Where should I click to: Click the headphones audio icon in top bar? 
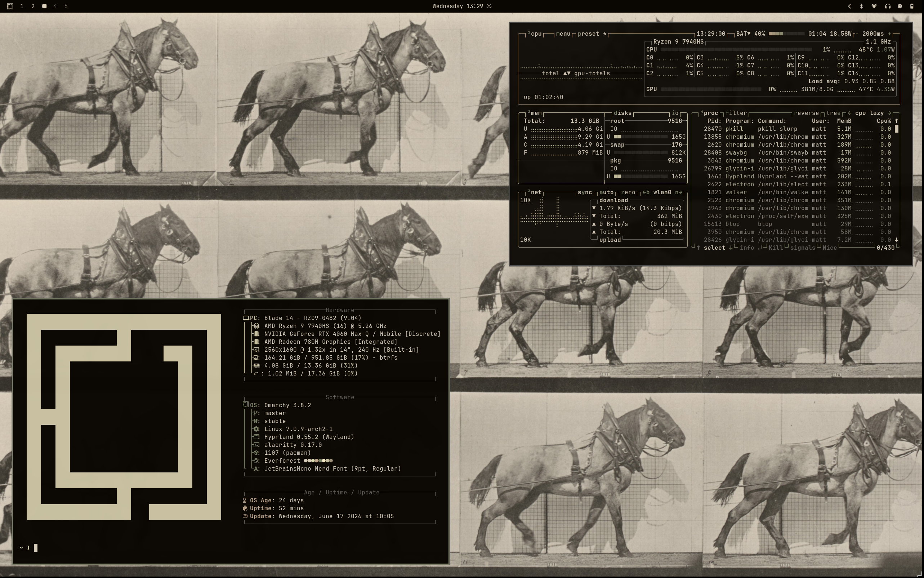(x=887, y=6)
